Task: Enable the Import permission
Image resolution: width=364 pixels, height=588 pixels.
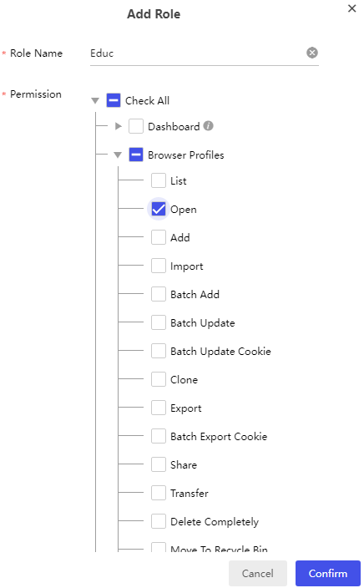Action: coord(159,266)
